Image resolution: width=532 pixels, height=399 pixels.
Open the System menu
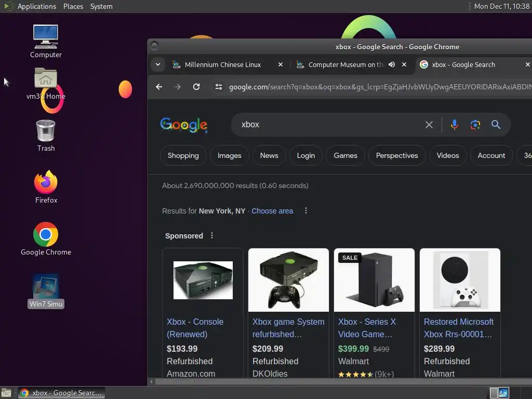pos(101,6)
